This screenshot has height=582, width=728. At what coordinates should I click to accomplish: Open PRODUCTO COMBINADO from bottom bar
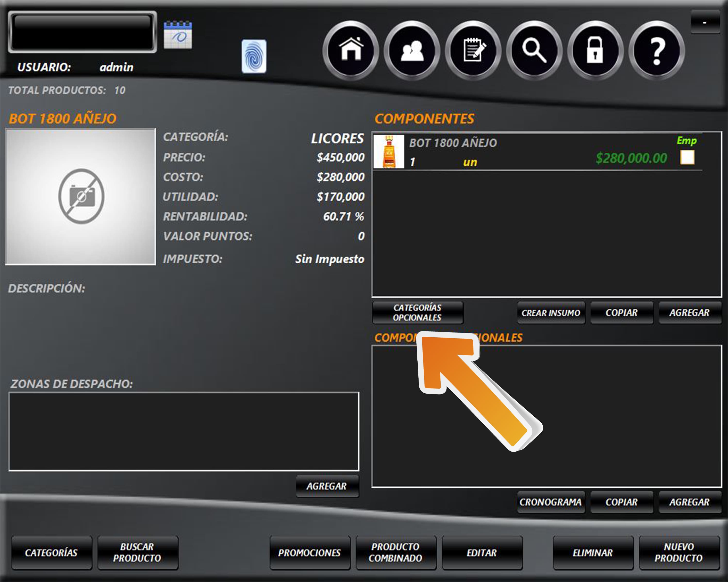click(x=396, y=552)
